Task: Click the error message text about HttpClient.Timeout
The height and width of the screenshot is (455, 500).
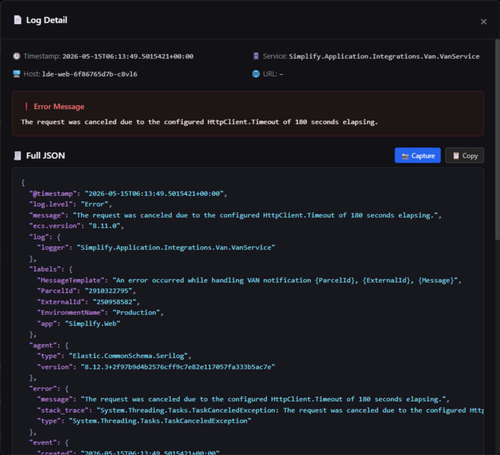Action: click(x=199, y=122)
